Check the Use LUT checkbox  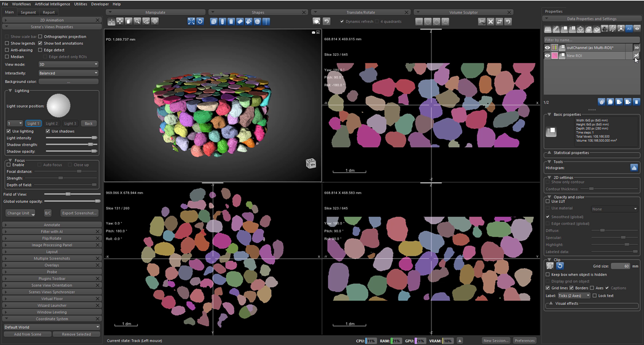547,202
